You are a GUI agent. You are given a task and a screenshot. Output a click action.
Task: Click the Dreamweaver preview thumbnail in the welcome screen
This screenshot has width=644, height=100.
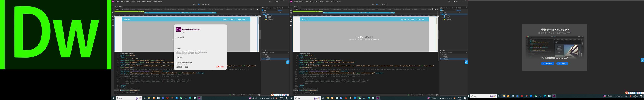click(555, 47)
